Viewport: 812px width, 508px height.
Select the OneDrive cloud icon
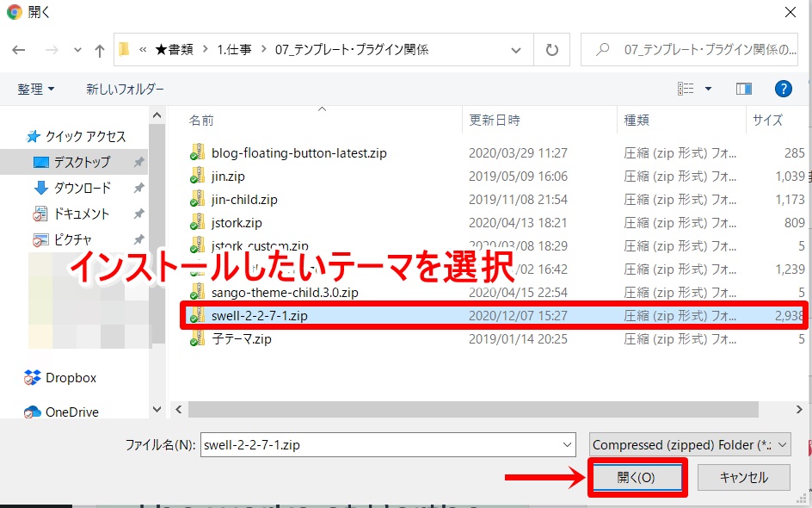[33, 412]
